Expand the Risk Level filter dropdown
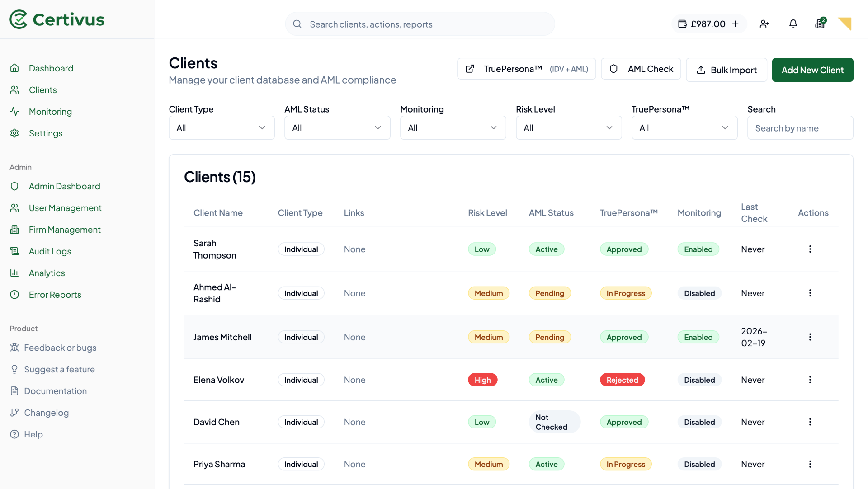 coord(569,128)
